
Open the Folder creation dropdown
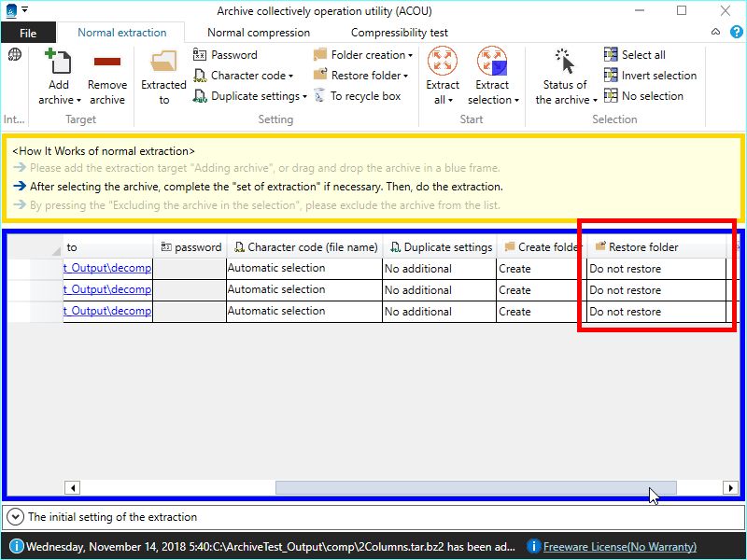(x=363, y=55)
